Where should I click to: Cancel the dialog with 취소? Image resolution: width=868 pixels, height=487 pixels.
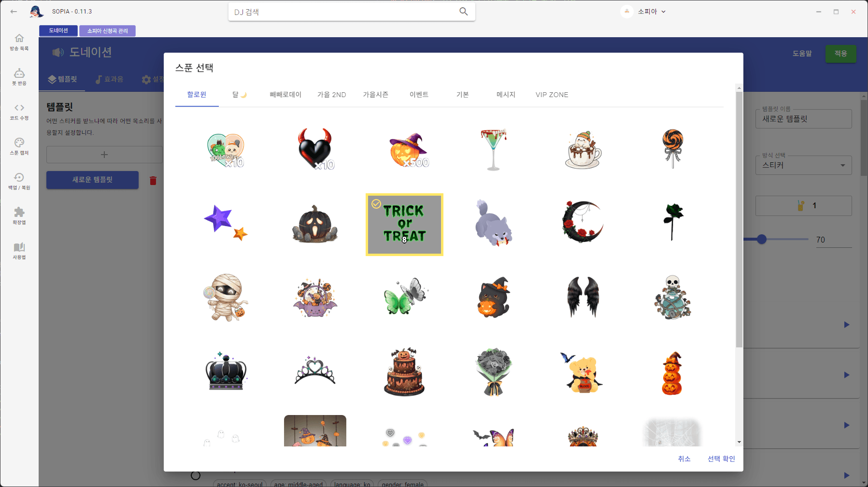(684, 459)
